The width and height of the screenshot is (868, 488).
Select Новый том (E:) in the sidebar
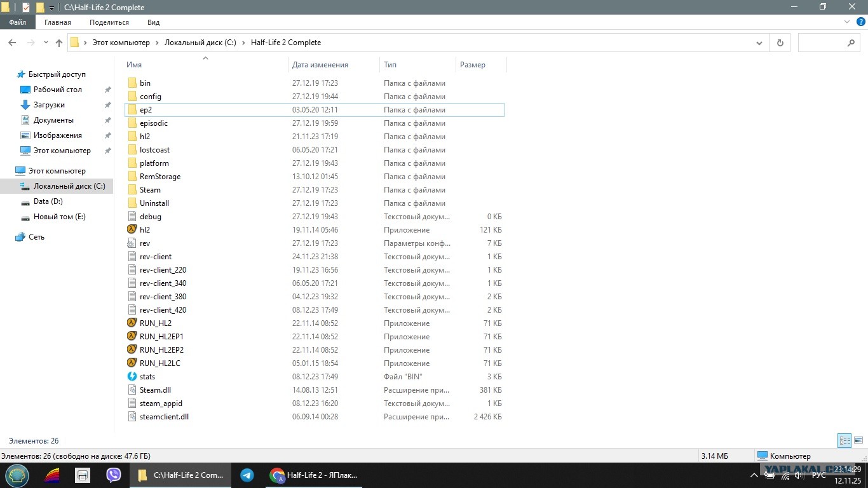pos(59,217)
